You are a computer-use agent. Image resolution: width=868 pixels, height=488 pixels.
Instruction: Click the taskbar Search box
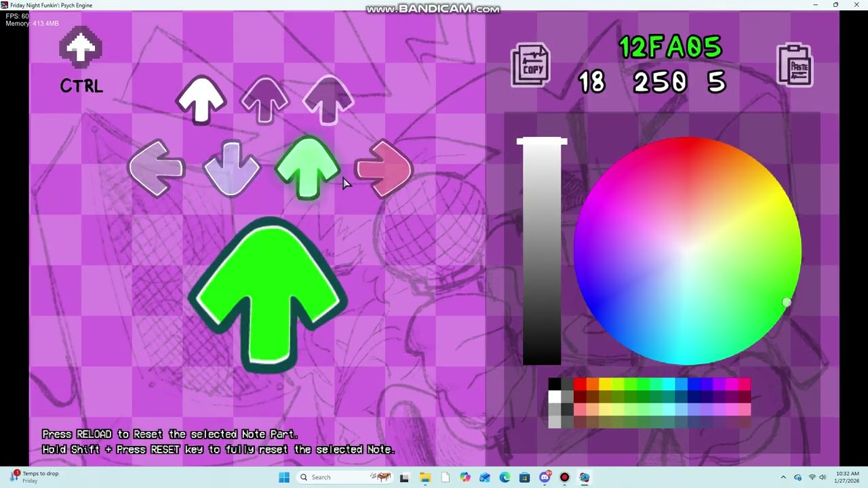[x=345, y=477]
